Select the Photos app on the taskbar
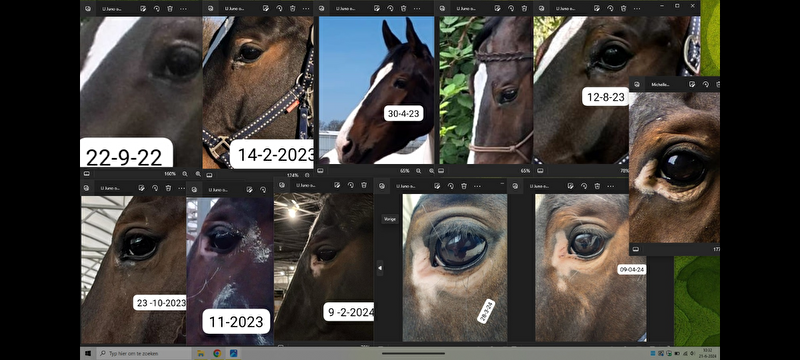Screen dimensions: 800x360 point(234,353)
